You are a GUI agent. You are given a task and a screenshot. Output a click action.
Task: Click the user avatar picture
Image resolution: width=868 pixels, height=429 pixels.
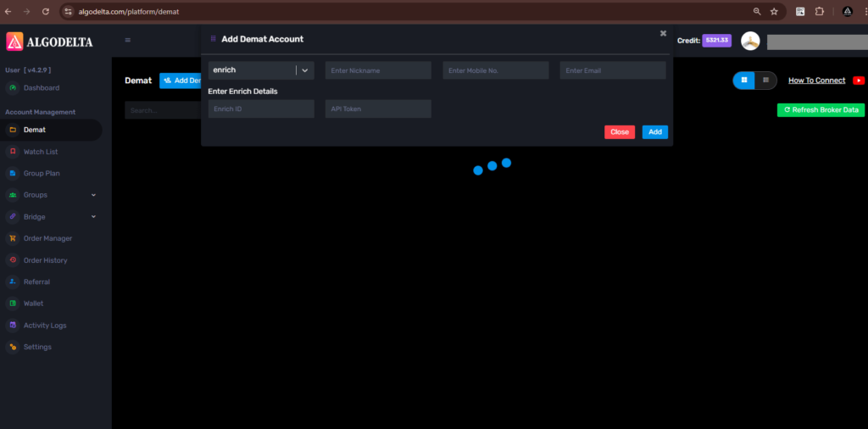point(750,41)
